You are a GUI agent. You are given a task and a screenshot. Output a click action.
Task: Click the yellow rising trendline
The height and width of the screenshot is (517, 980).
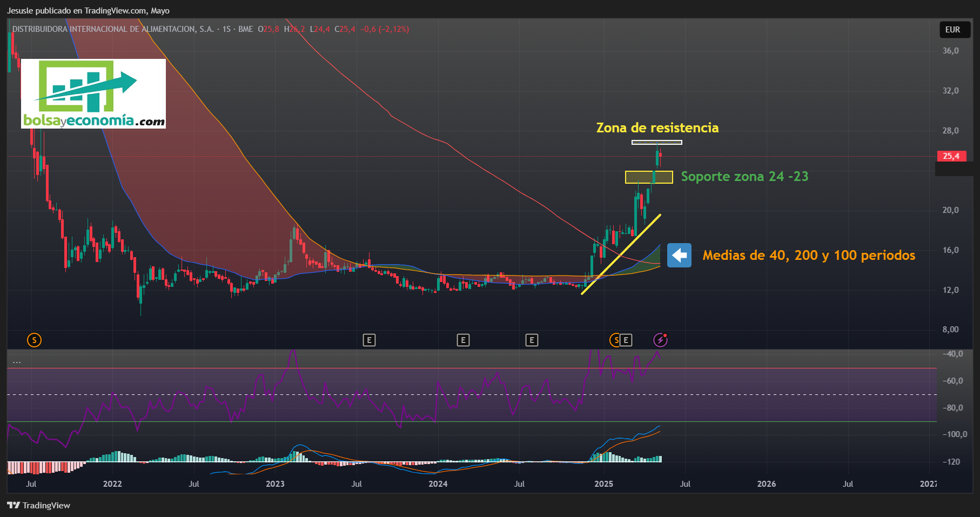pos(621,254)
